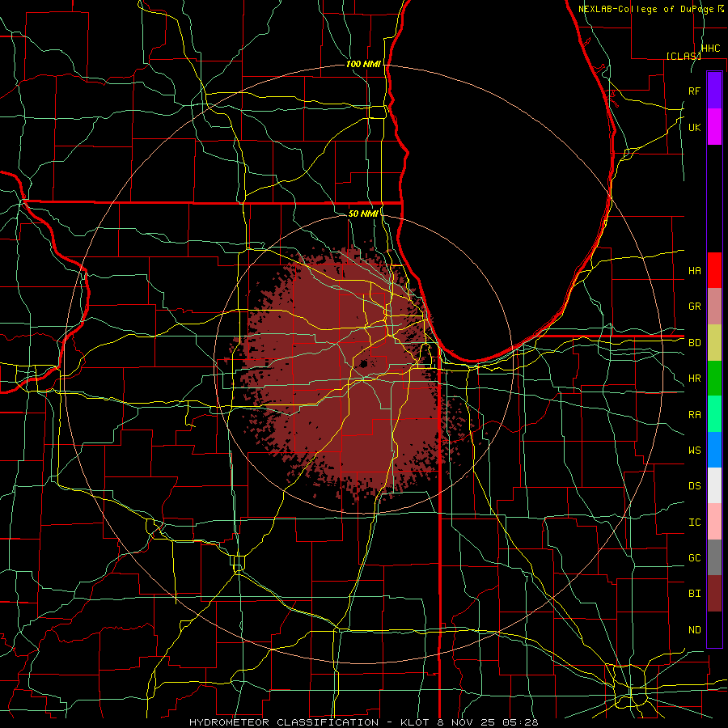Click the BI brown legend swatch
The height and width of the screenshot is (728, 728).
click(714, 594)
